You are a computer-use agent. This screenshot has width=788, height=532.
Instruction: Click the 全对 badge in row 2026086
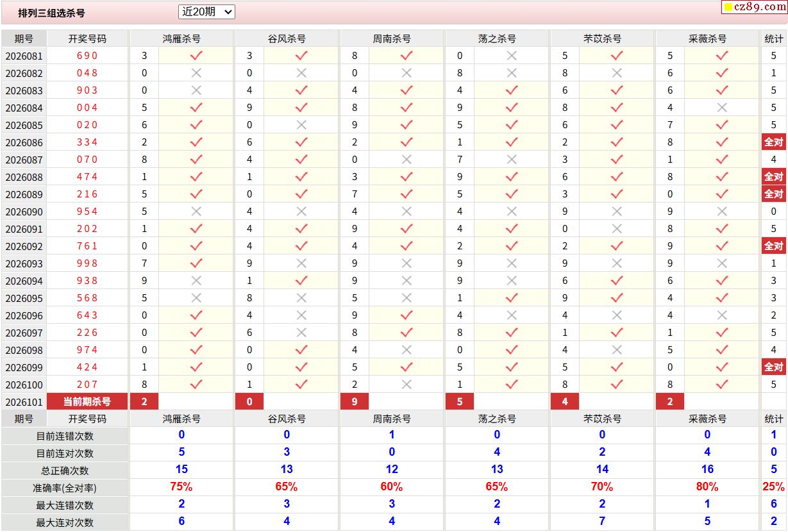773,142
